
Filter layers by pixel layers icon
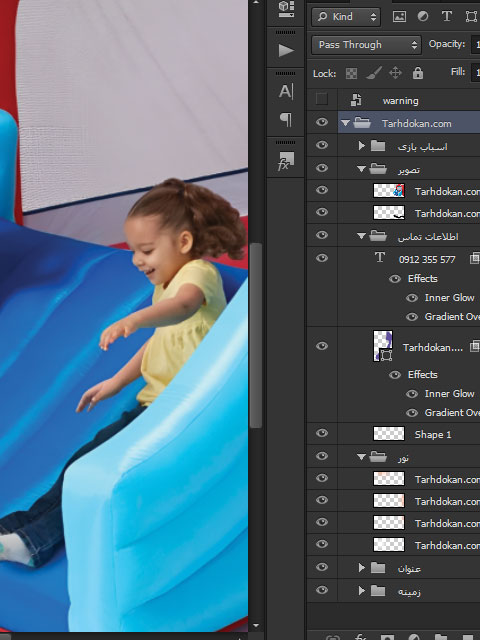[399, 16]
